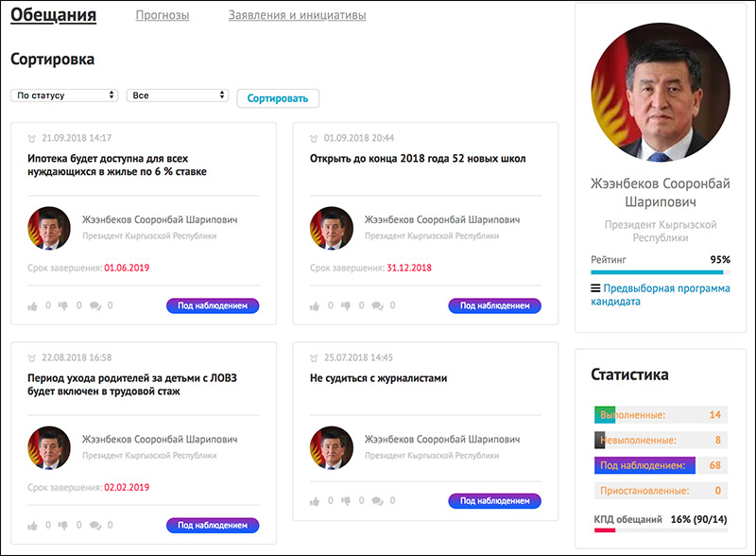Click hamburger icon beside Предвыборная программа
The height and width of the screenshot is (556, 756).
tap(595, 288)
